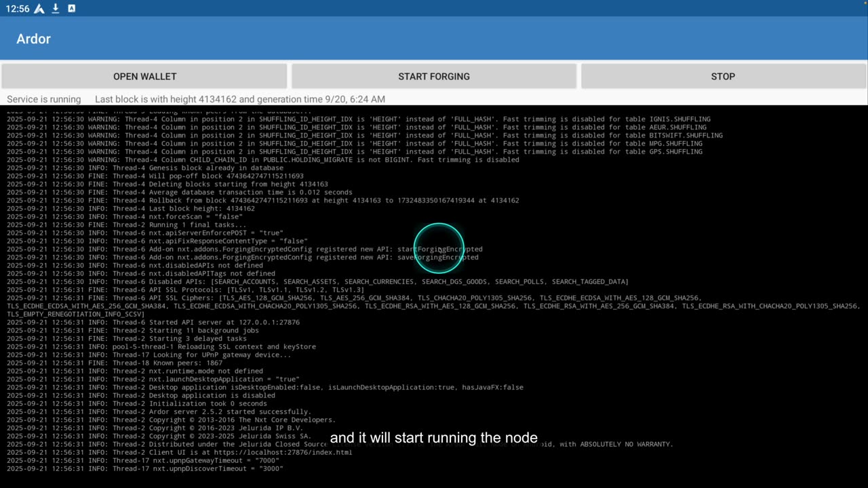Image resolution: width=868 pixels, height=488 pixels.
Task: Select warning 'CHILD_CHAIN_ID in PUBLIC.HOLDING_MIGRATE is not BIGINT'
Action: coord(263,160)
